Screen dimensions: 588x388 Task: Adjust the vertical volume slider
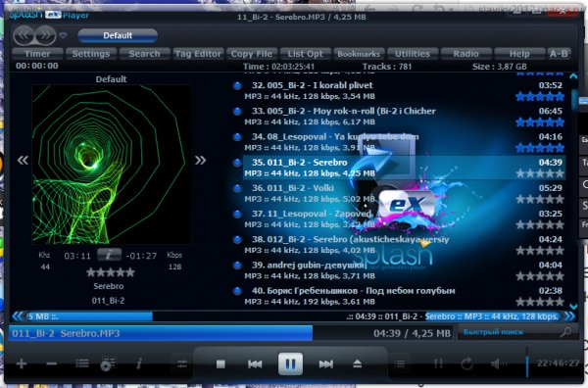tap(527, 363)
